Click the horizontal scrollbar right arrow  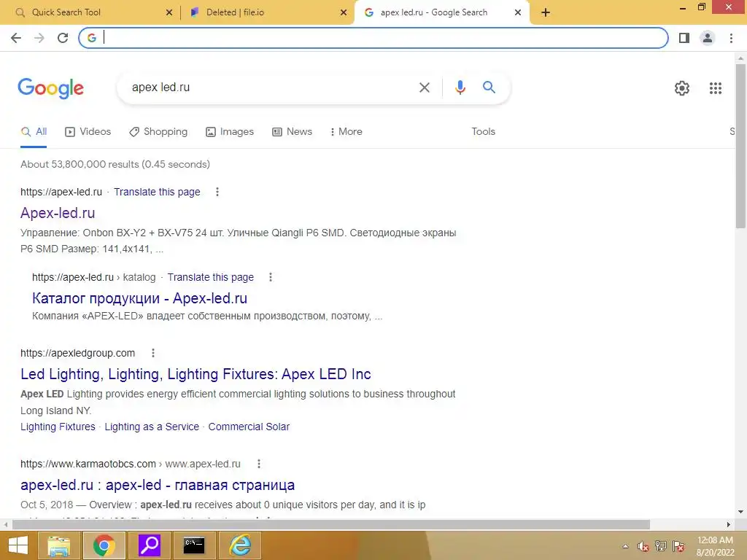coord(729,524)
